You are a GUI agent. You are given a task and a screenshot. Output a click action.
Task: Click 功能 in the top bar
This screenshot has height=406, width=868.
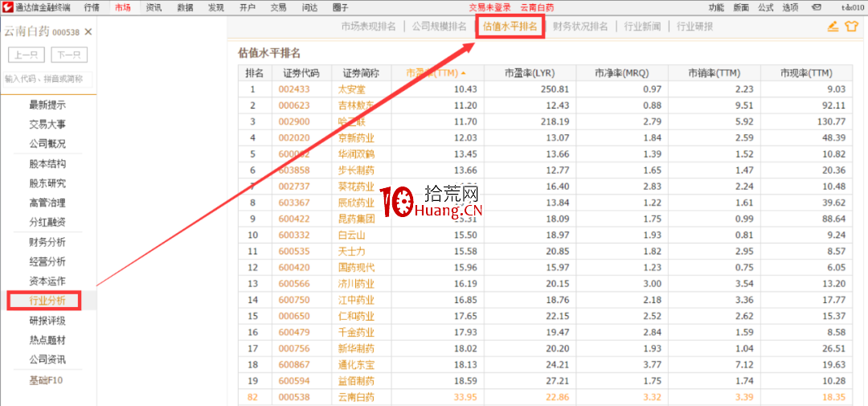pyautogui.click(x=716, y=8)
